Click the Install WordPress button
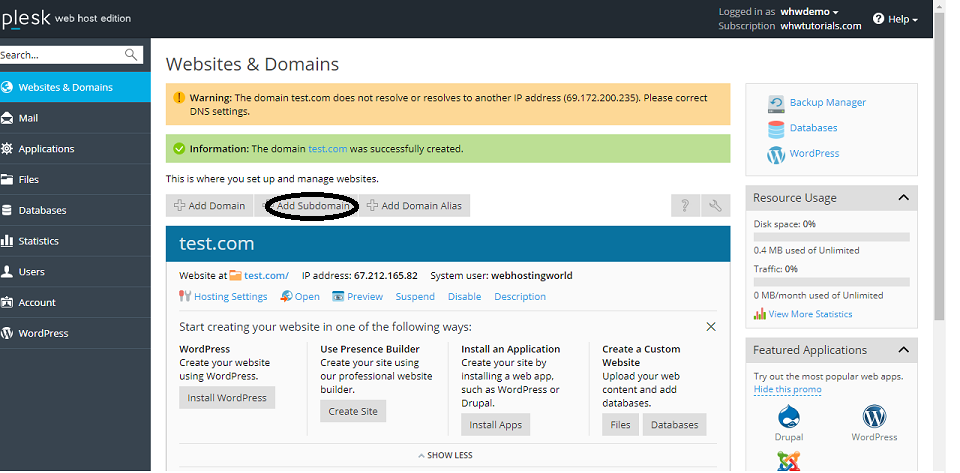 pyautogui.click(x=227, y=398)
